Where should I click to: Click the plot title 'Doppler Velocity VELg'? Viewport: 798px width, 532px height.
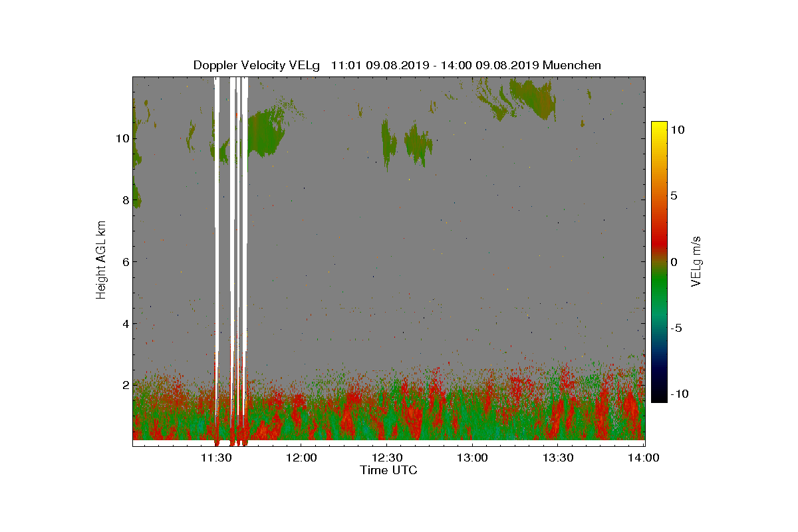(256, 65)
